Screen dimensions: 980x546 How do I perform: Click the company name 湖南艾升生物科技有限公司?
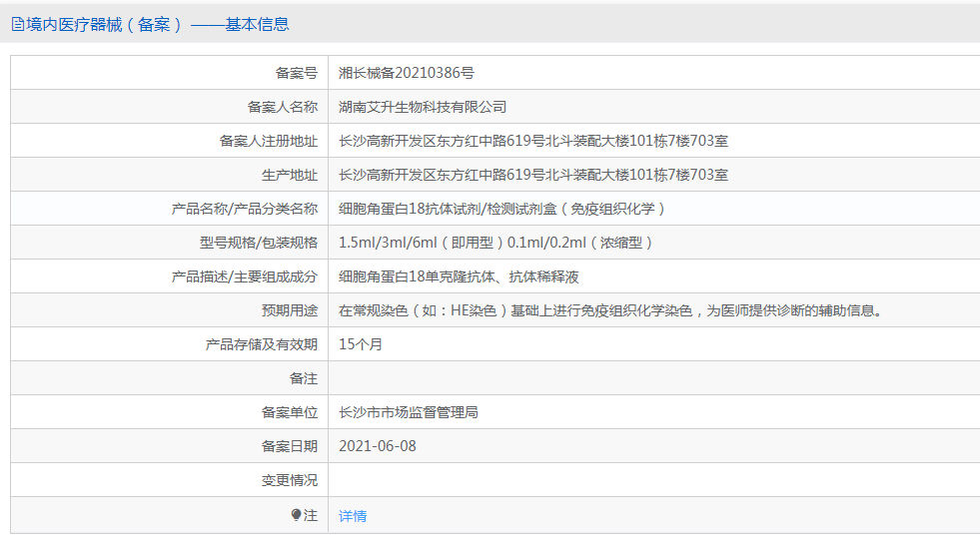point(423,107)
